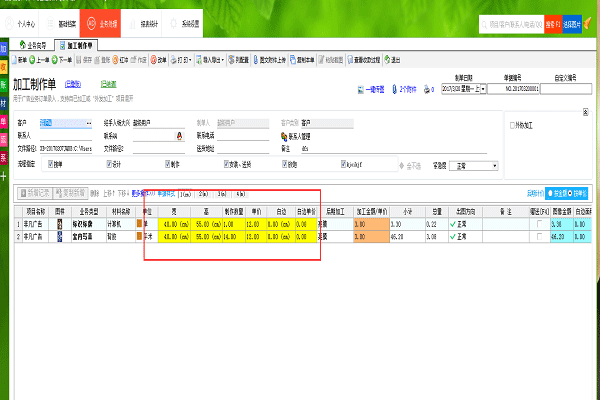Open the sample thumbnail in row 1
Screen dimensions: 600x400
tap(60, 224)
